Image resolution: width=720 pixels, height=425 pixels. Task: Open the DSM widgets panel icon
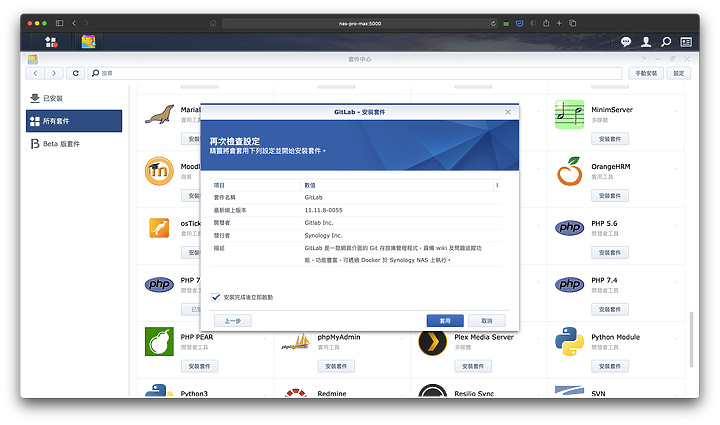pyautogui.click(x=686, y=42)
